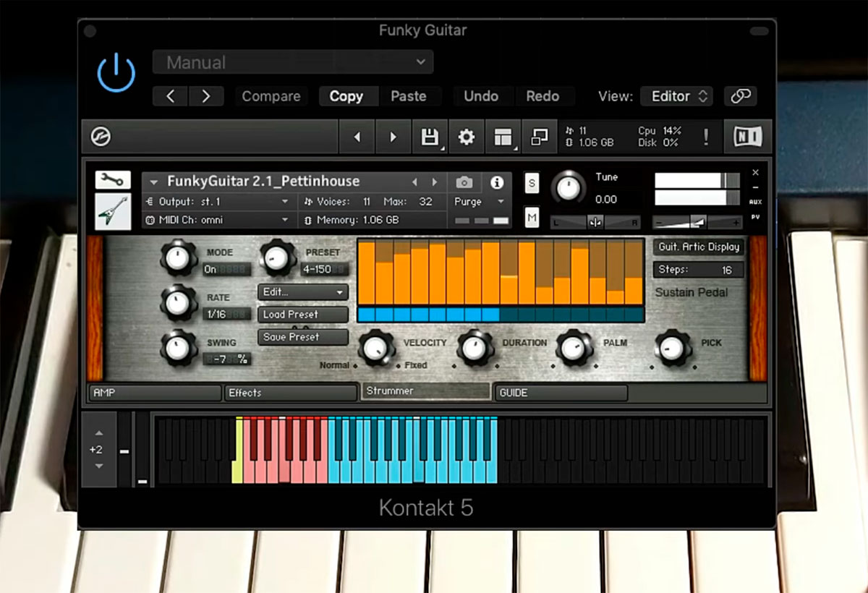The width and height of the screenshot is (868, 593).
Task: Open the View Editor dropdown
Action: pyautogui.click(x=676, y=96)
